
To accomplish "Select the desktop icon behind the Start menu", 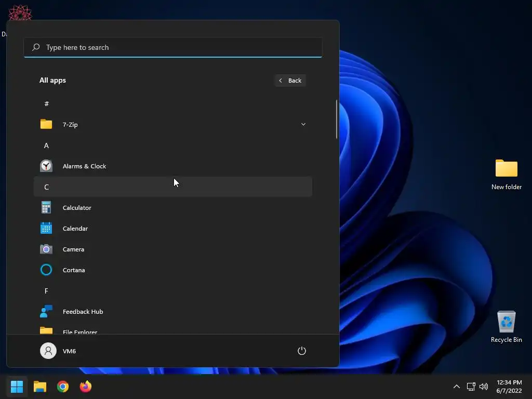I will click(x=20, y=12).
